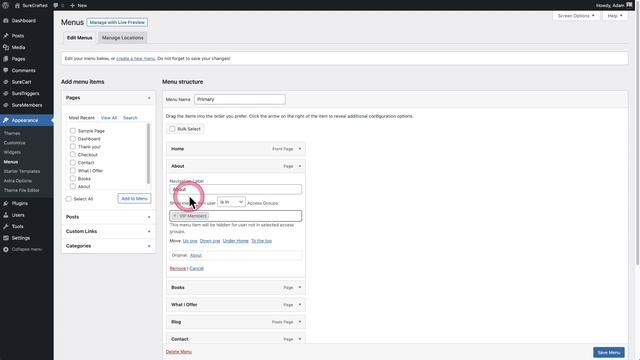Check the What I Offer checkbox
This screenshot has height=360, width=640.
pos(73,170)
